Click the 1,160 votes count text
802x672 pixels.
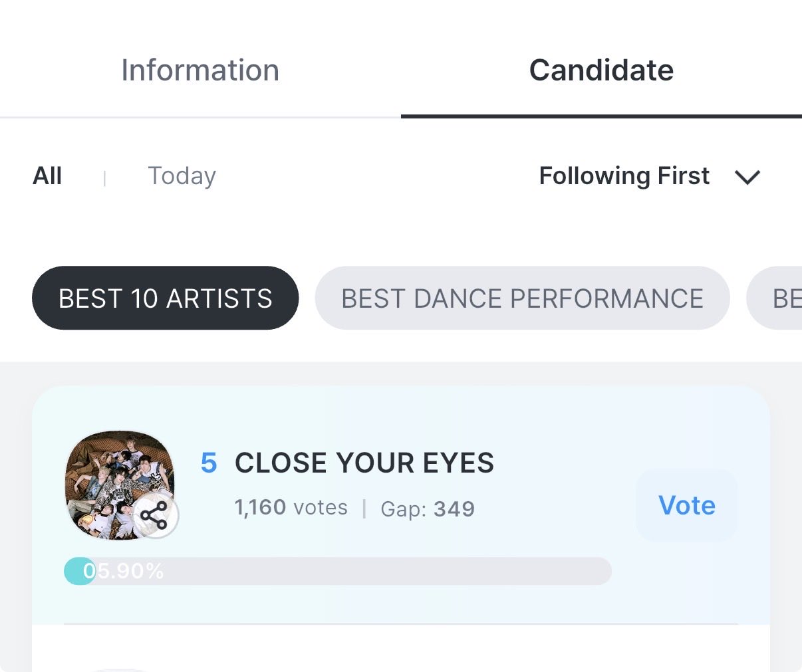291,508
